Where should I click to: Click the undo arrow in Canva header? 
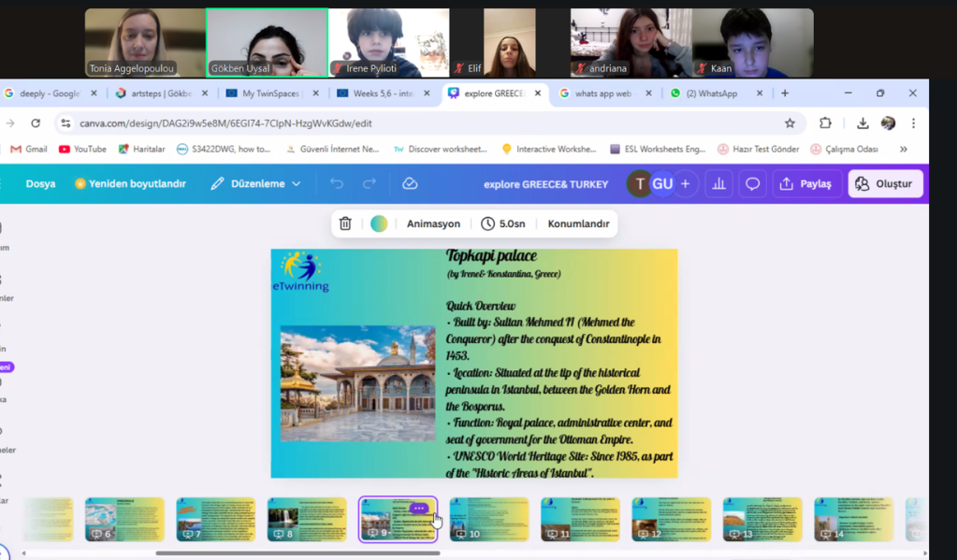[337, 184]
